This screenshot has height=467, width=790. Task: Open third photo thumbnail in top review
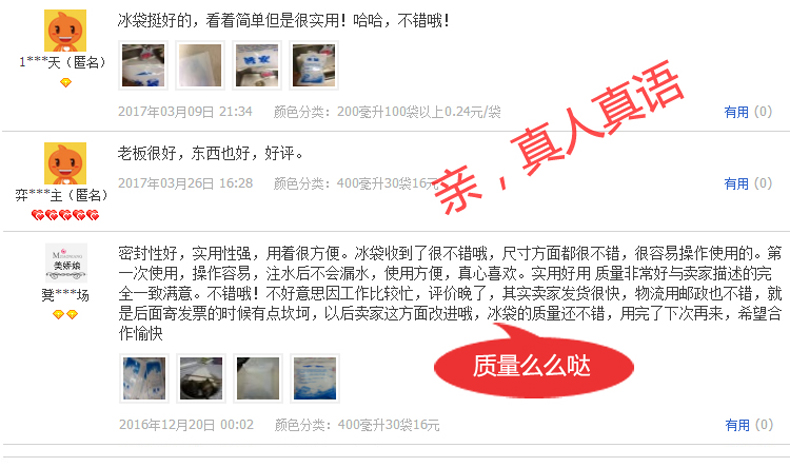[257, 65]
